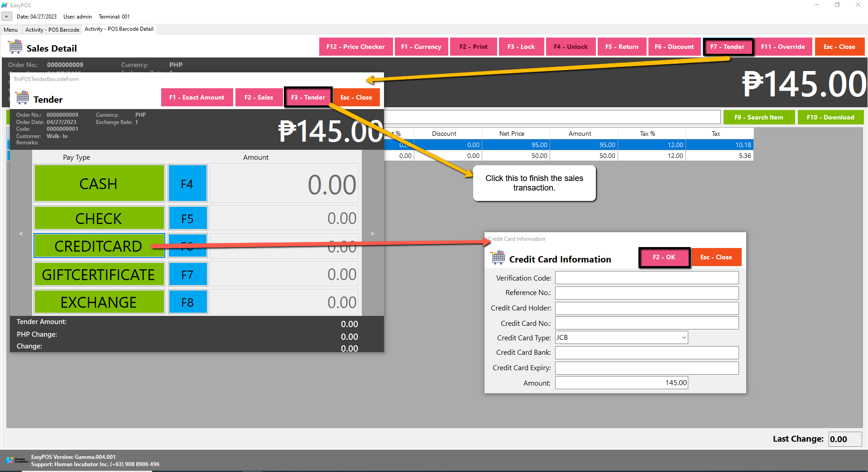This screenshot has height=472, width=868.
Task: Click the barcode search input field
Action: [552, 117]
